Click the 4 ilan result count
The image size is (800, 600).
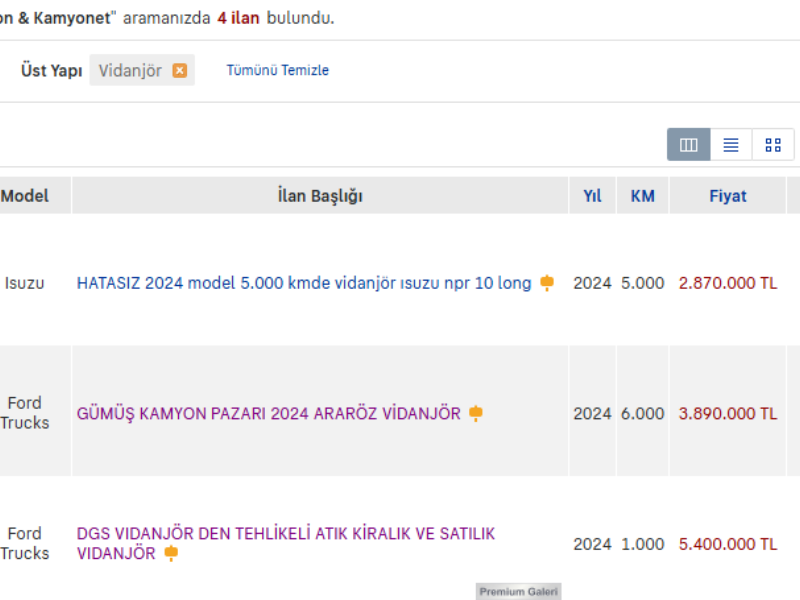point(238,18)
